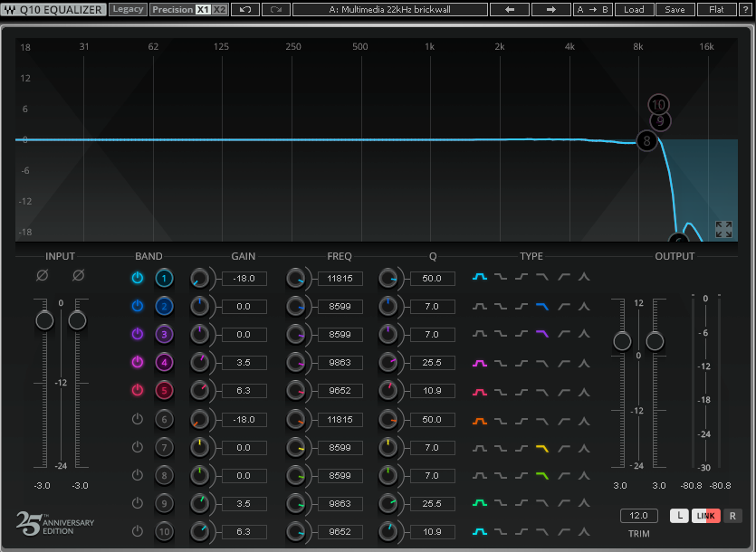Screen dimensions: 756x552
Task: Select bell filter type for band 4
Action: point(480,363)
